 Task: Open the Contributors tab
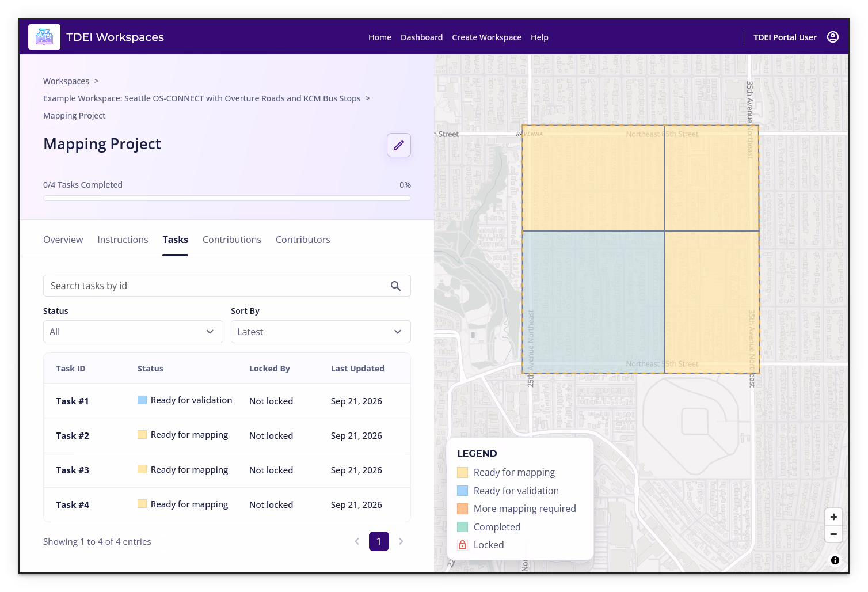(303, 240)
